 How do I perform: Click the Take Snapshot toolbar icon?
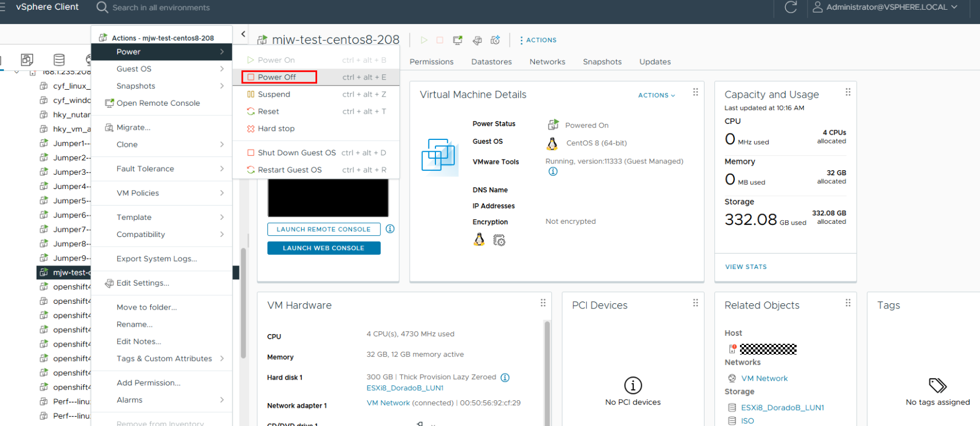[495, 40]
